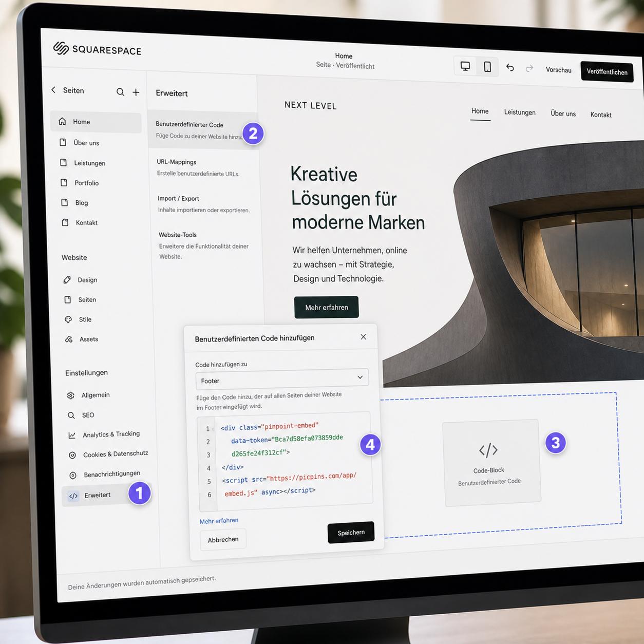Image resolution: width=644 pixels, height=644 pixels.
Task: Open page search with the magnifier icon
Action: coord(120,92)
